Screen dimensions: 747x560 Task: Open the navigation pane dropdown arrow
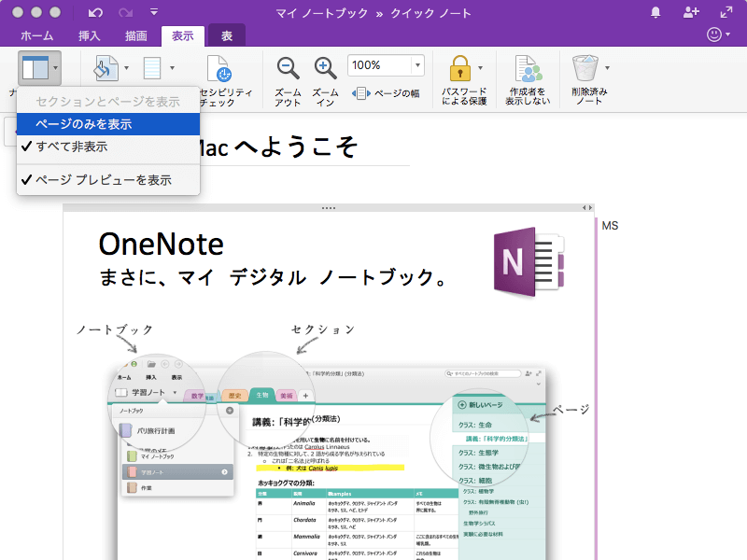pos(56,68)
